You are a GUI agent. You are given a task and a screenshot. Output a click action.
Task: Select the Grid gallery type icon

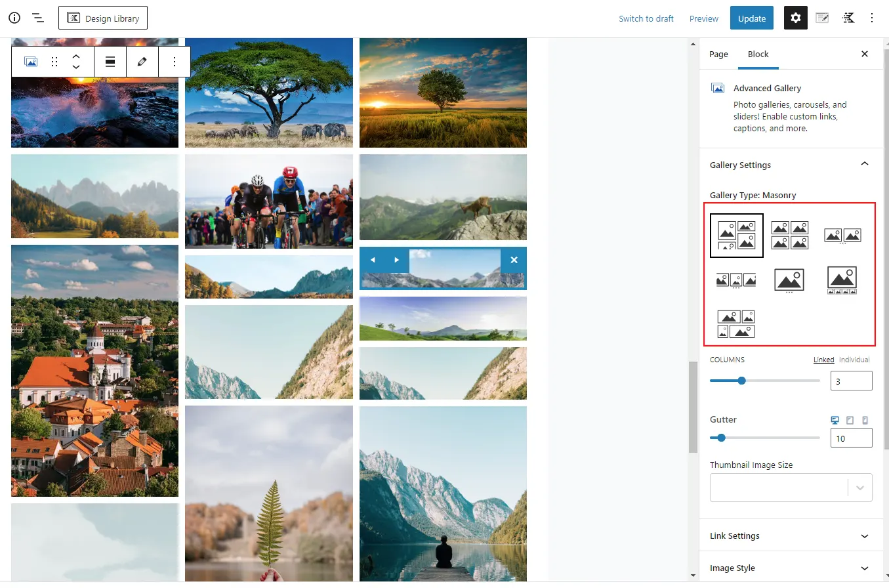pyautogui.click(x=790, y=235)
